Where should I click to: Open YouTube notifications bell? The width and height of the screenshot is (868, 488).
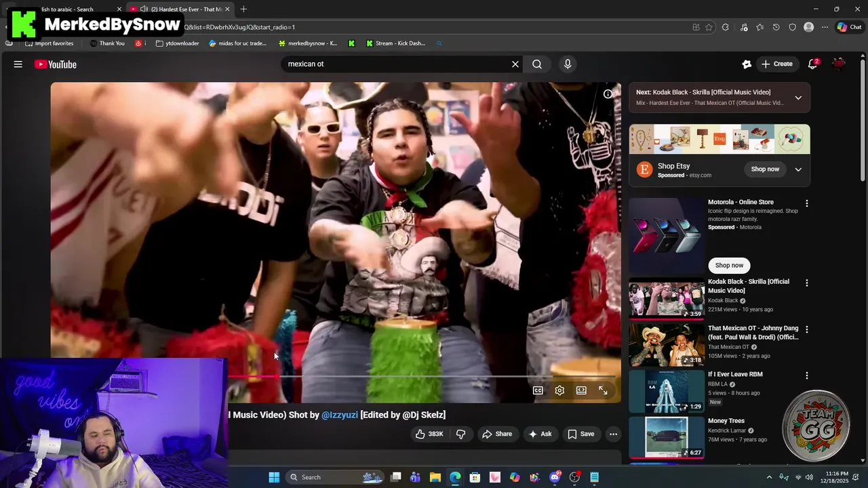point(812,64)
